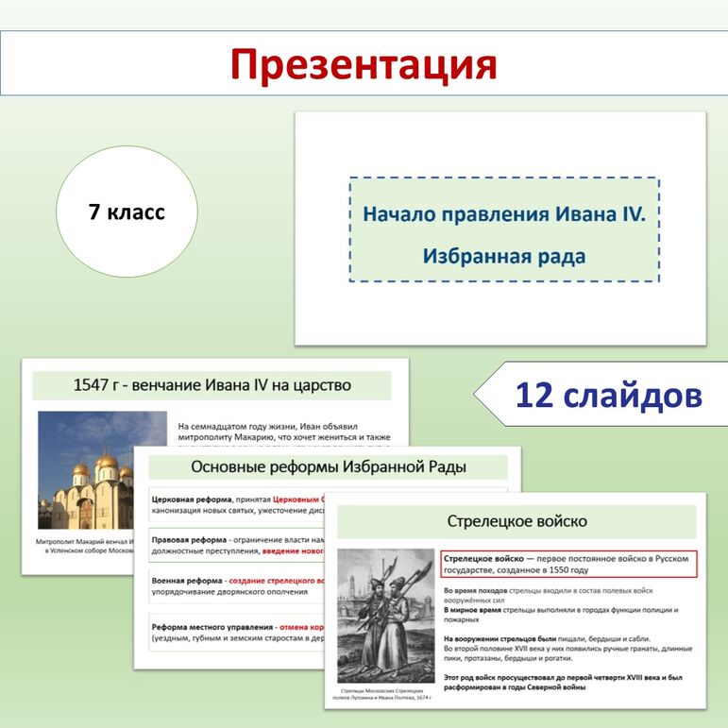Screen dimensions: 728x728
Task: Click the "Реформа местного управления" row
Action: (236, 633)
